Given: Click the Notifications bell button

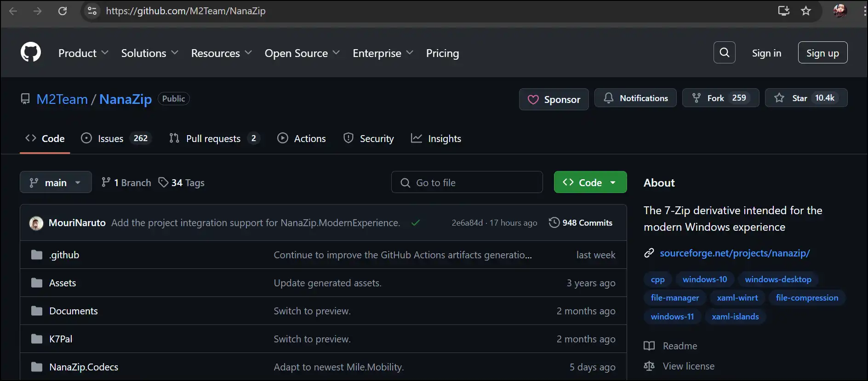Looking at the screenshot, I should click(635, 98).
